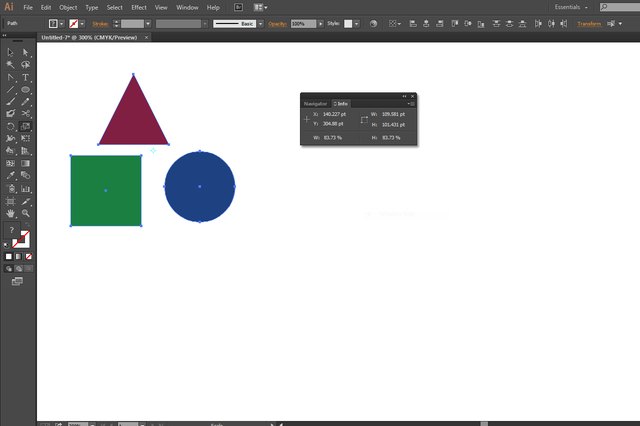
Task: Select the Lasso tool
Action: click(x=25, y=64)
